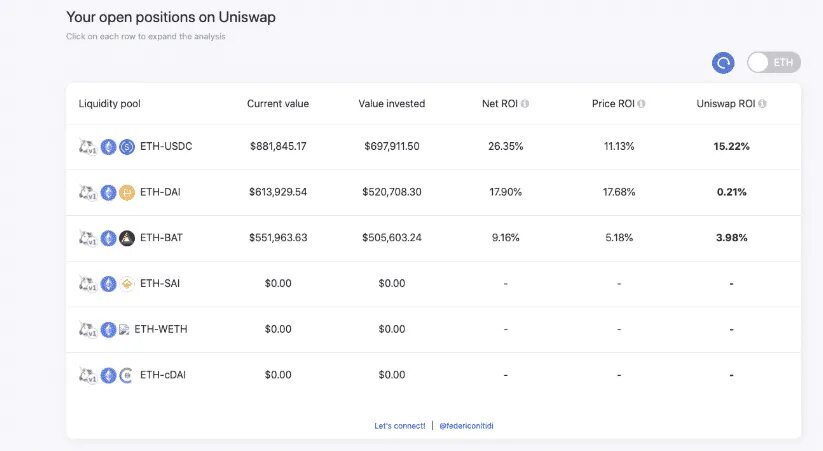This screenshot has height=451, width=823.
Task: Click the broken WETH token image
Action: (124, 330)
